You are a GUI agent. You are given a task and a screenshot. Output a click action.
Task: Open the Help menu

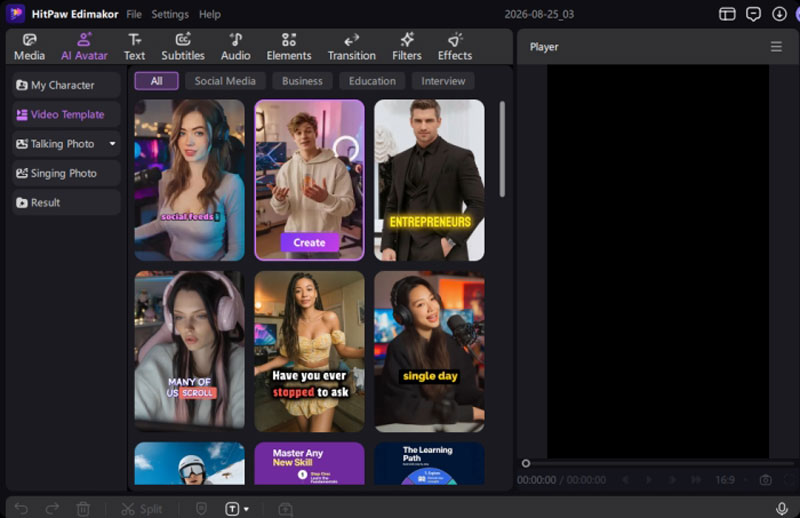click(210, 14)
